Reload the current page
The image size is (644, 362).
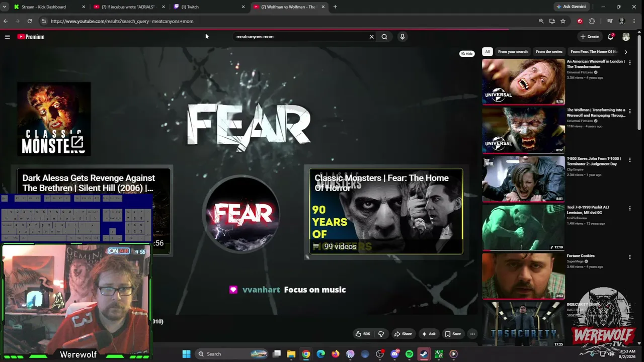pyautogui.click(x=30, y=21)
